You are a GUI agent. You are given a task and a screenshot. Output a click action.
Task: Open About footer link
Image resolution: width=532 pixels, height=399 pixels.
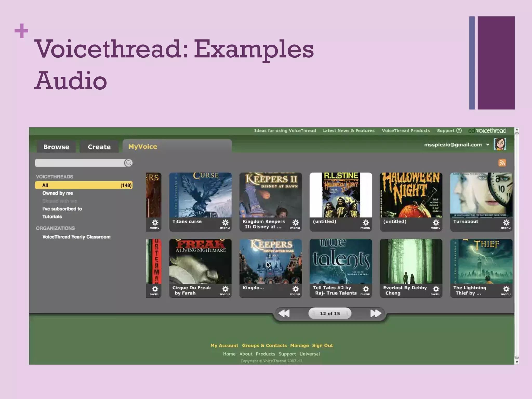(x=246, y=354)
